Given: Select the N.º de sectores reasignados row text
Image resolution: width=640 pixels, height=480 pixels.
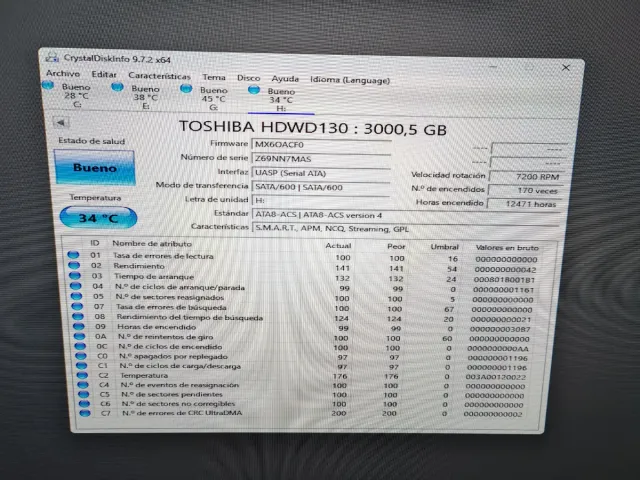Looking at the screenshot, I should click(169, 297).
